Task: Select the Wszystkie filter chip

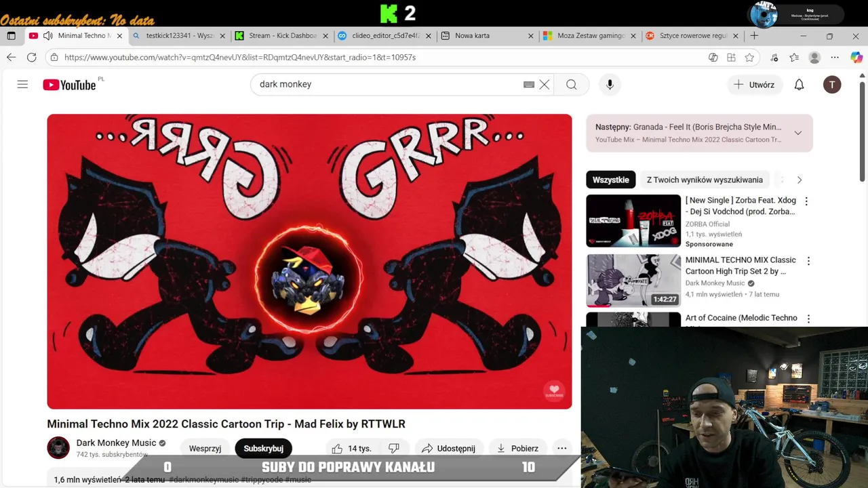Action: 610,180
